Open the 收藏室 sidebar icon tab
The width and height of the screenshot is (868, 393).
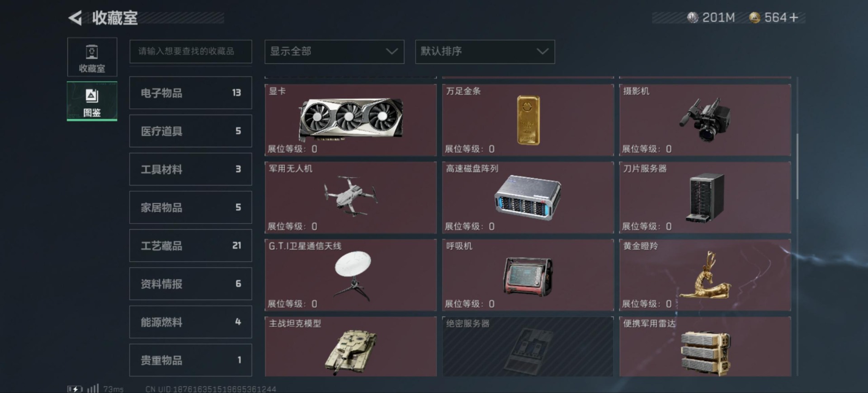92,57
